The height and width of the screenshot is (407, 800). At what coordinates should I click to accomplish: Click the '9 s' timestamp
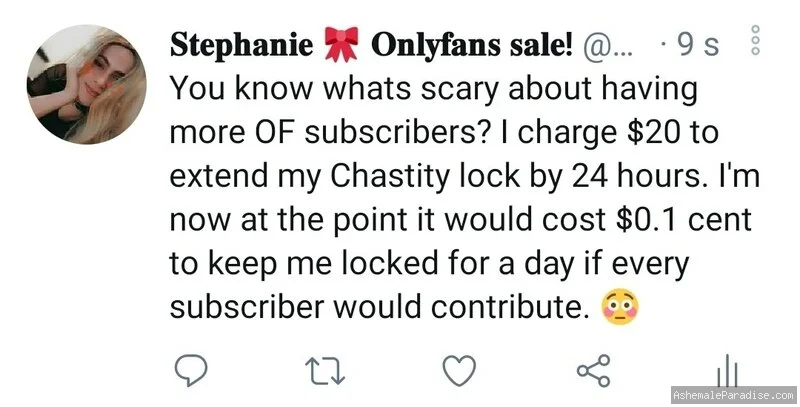click(x=696, y=45)
